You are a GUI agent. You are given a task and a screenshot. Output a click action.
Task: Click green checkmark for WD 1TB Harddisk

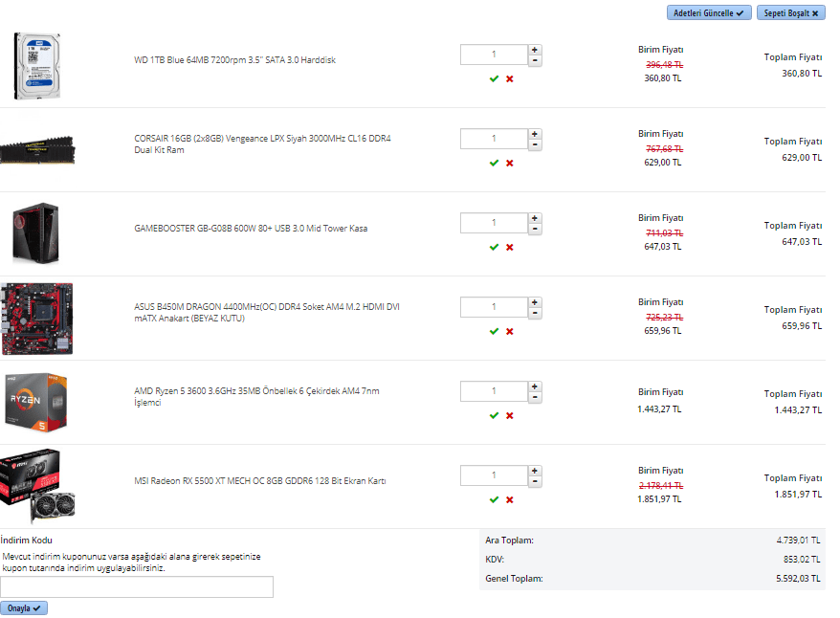[494, 78]
